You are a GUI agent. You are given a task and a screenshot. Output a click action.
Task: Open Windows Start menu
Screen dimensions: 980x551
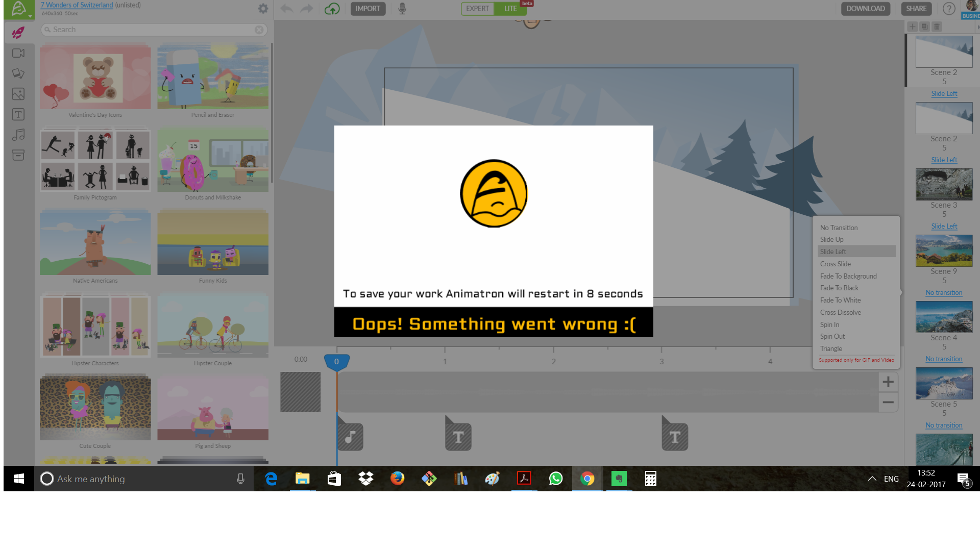tap(19, 479)
